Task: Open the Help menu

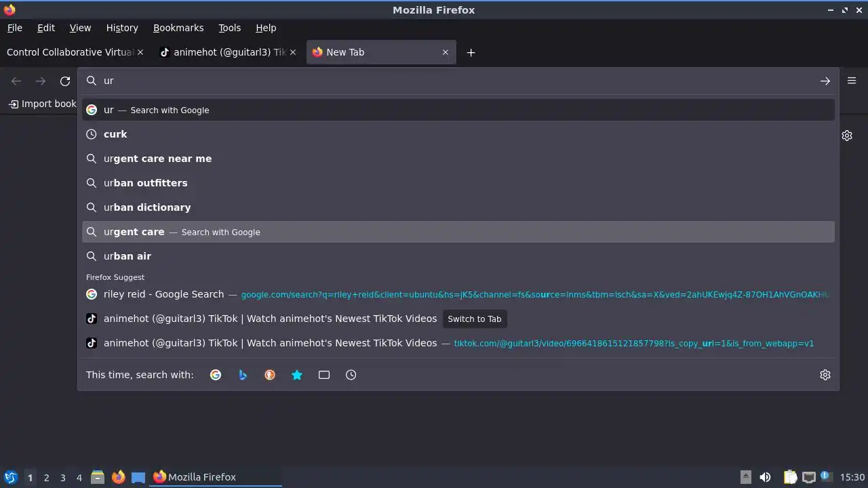Action: tap(266, 28)
